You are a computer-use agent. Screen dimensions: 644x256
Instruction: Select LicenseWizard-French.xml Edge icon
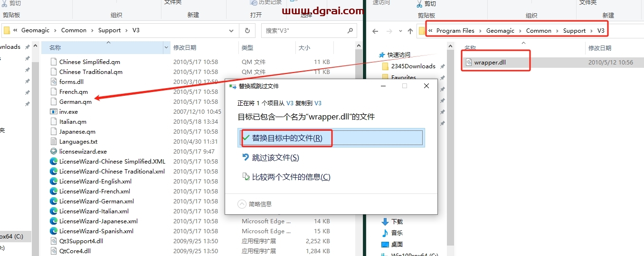click(54, 191)
